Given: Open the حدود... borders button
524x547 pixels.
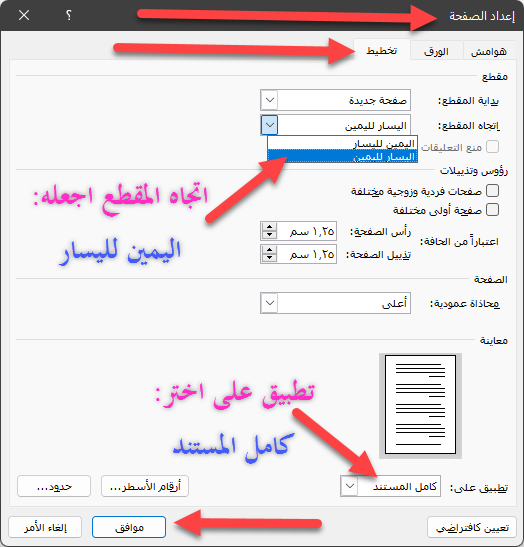Looking at the screenshot, I should pyautogui.click(x=54, y=486).
